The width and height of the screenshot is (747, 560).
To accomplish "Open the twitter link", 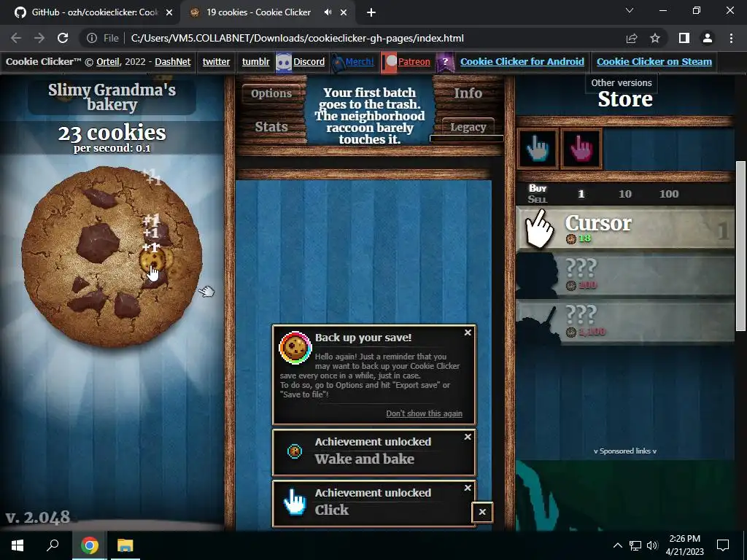I will (216, 61).
